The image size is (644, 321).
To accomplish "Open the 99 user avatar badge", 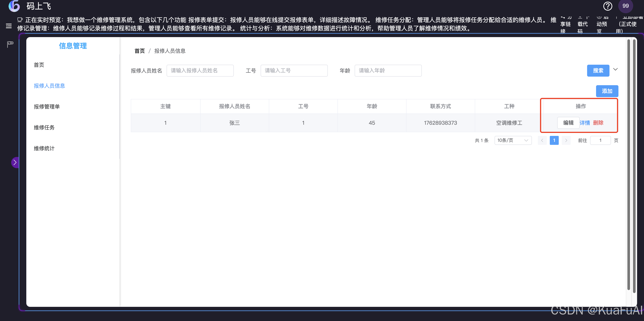I will pyautogui.click(x=626, y=6).
